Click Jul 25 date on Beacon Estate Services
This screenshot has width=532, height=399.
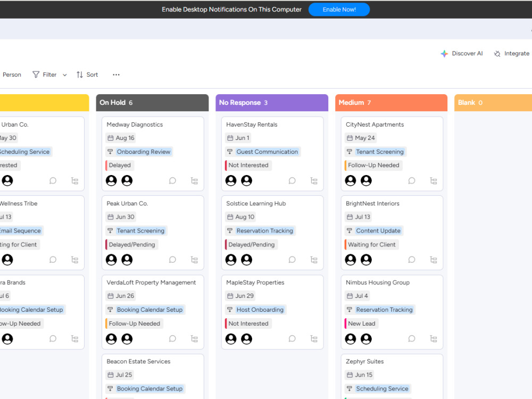[120, 375]
